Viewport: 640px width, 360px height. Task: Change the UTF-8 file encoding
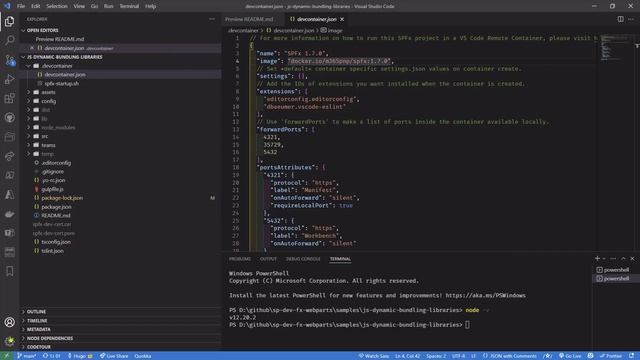[458, 356]
